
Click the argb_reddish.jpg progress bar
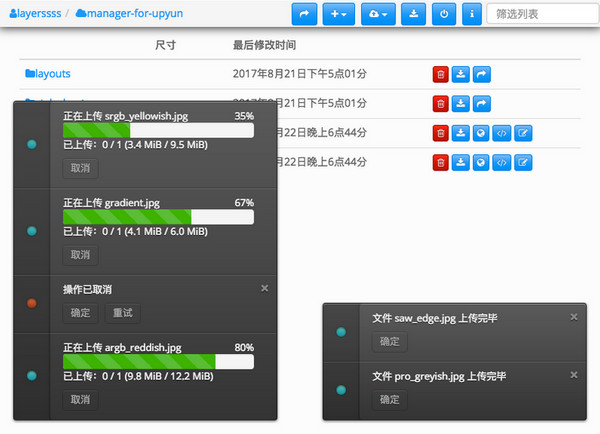158,362
